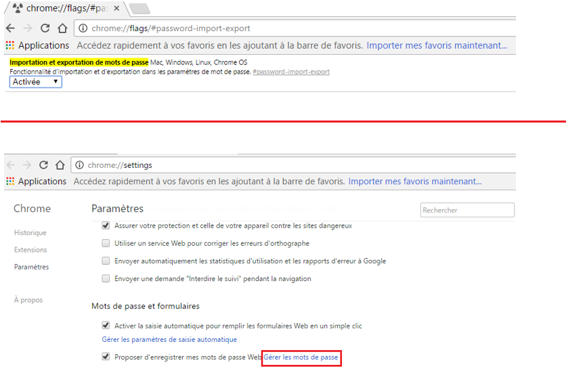
Task: Open Applications from the settings bookmarks bar
Action: [x=39, y=181]
